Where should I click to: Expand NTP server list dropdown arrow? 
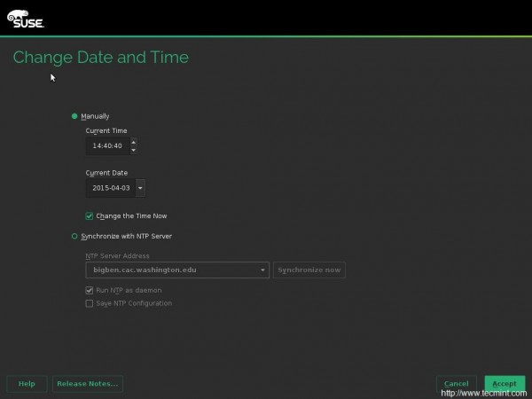(262, 270)
